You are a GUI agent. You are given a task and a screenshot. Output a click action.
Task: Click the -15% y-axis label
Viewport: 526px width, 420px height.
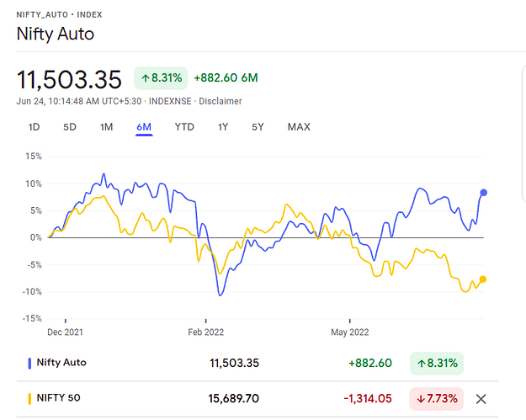tap(32, 318)
